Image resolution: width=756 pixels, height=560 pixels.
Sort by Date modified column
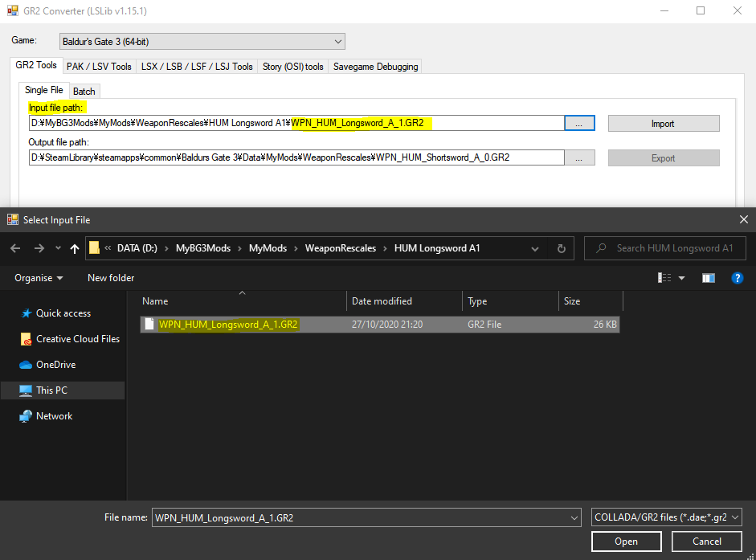404,301
